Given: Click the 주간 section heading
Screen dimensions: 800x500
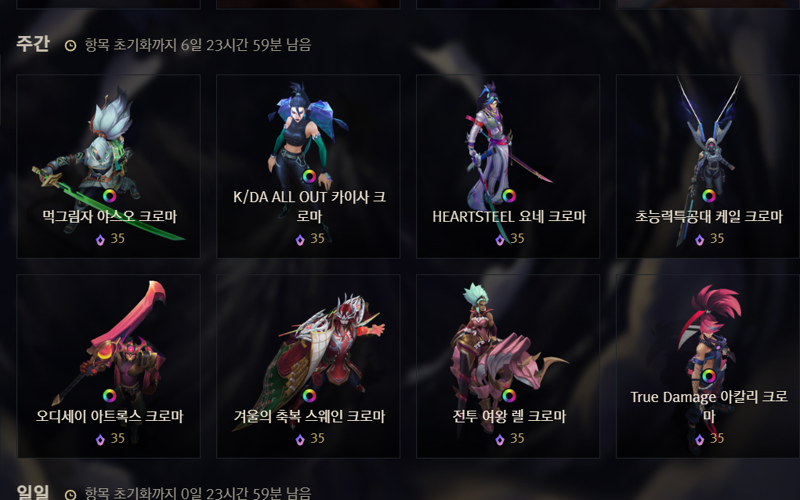Looking at the screenshot, I should (x=33, y=44).
